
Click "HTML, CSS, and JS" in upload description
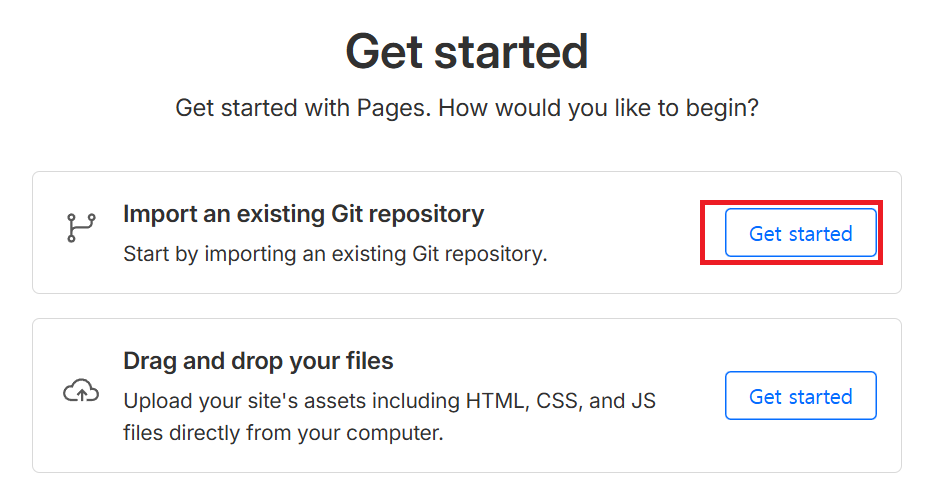(561, 401)
